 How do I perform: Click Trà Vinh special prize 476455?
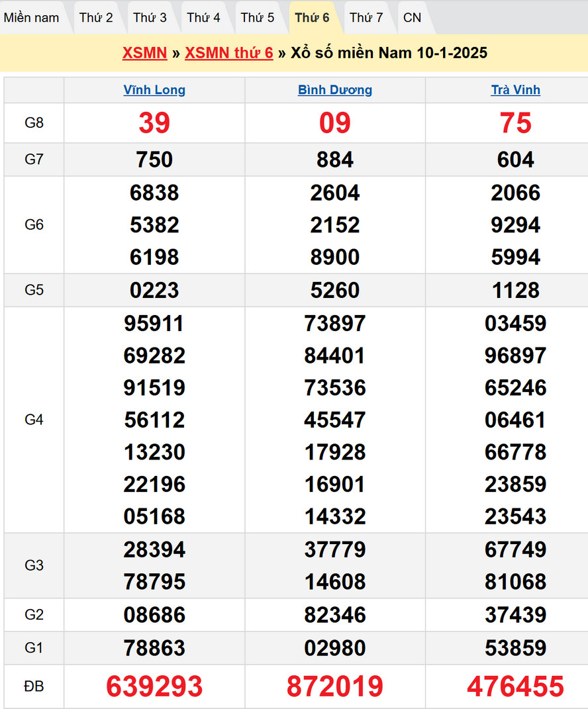(515, 686)
